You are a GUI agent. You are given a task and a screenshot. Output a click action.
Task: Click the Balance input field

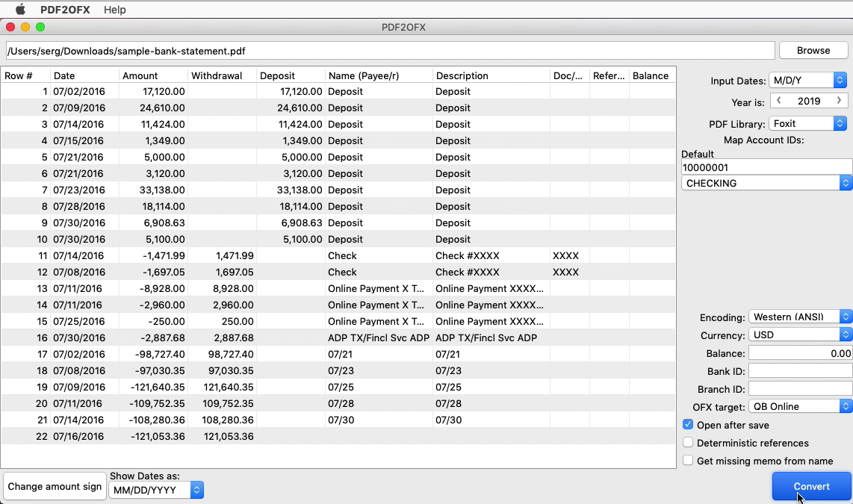pos(800,353)
